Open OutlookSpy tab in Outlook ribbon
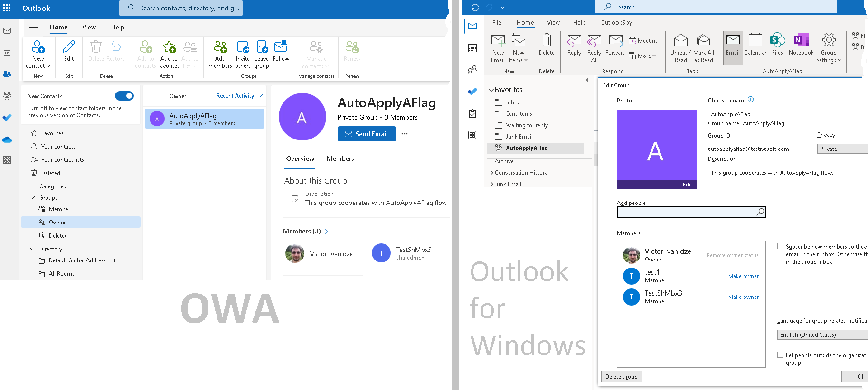The image size is (868, 390). (616, 23)
